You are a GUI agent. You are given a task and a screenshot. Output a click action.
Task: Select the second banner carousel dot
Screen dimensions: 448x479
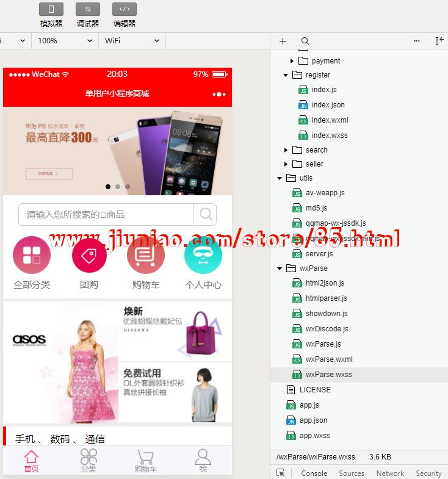(118, 186)
